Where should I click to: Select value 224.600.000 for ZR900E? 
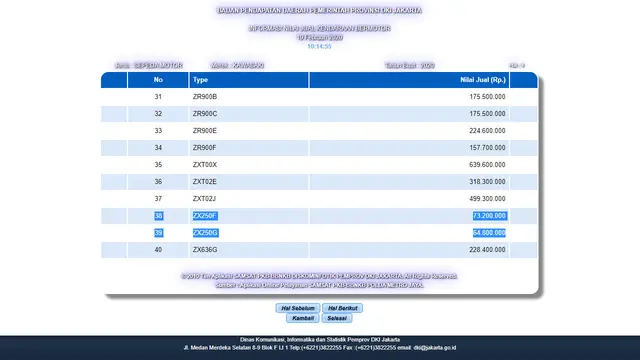click(487, 131)
